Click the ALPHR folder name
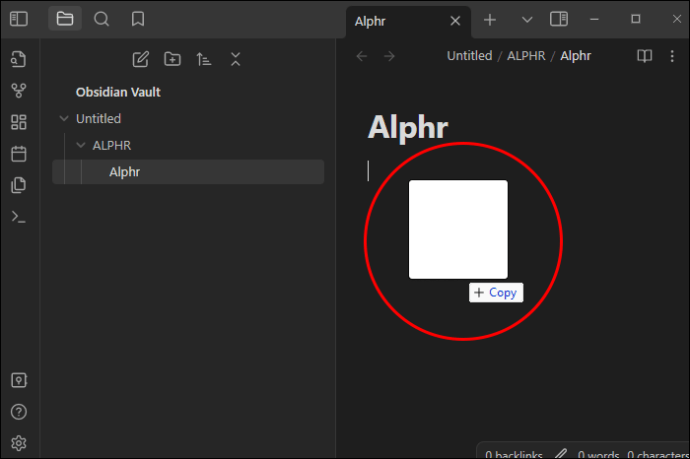Image resolution: width=690 pixels, height=459 pixels. (x=111, y=145)
